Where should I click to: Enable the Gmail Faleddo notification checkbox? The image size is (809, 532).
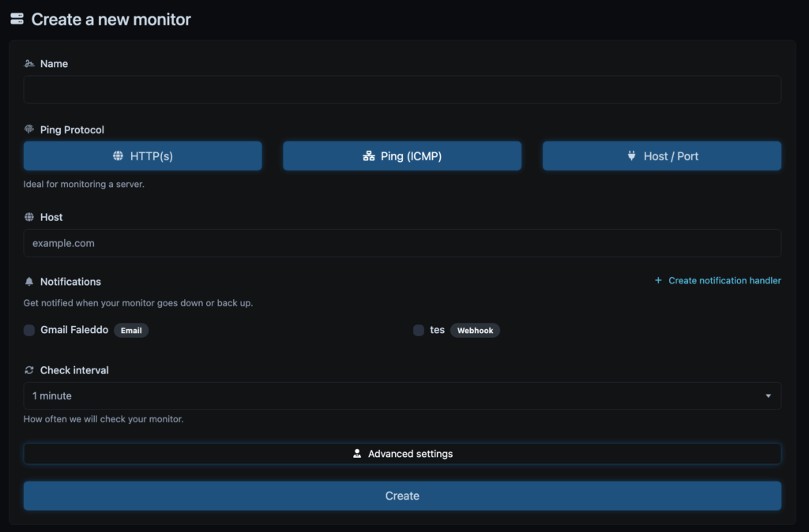(29, 330)
